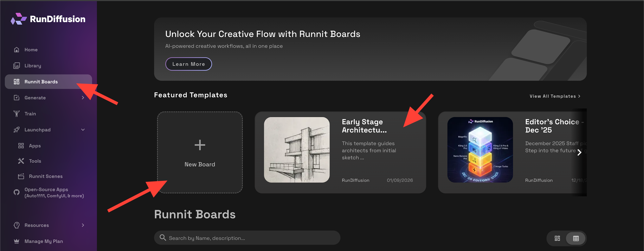Click the architecture sketch thumbnail
The height and width of the screenshot is (251, 644).
(x=297, y=150)
